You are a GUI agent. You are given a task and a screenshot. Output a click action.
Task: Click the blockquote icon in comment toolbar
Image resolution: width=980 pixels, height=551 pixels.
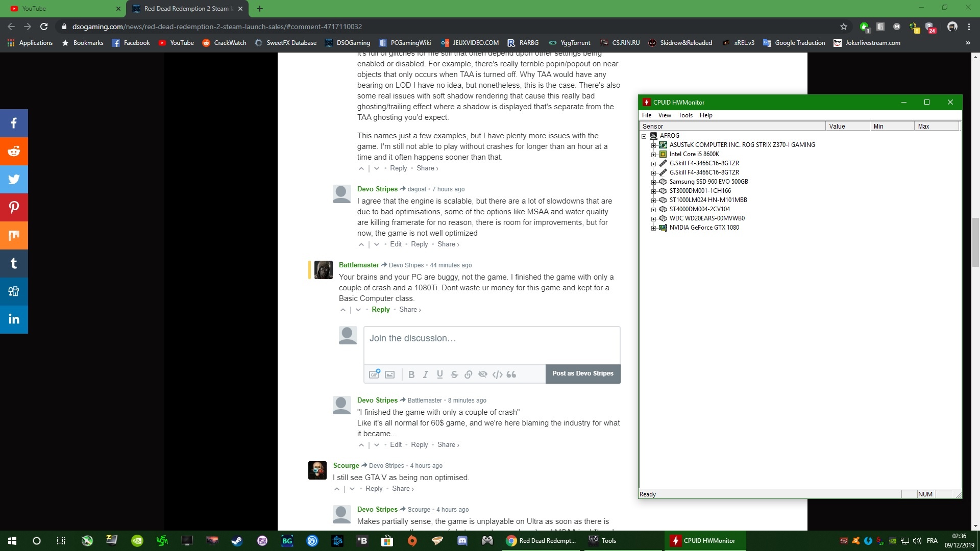click(511, 374)
